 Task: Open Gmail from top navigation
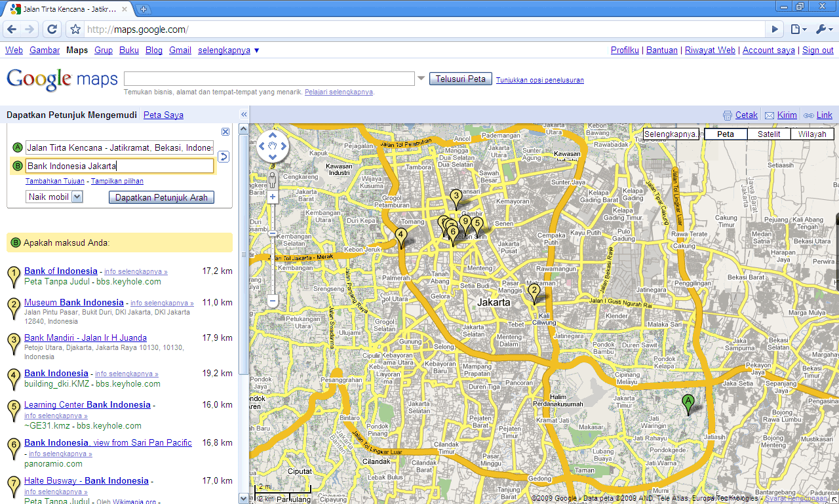180,50
